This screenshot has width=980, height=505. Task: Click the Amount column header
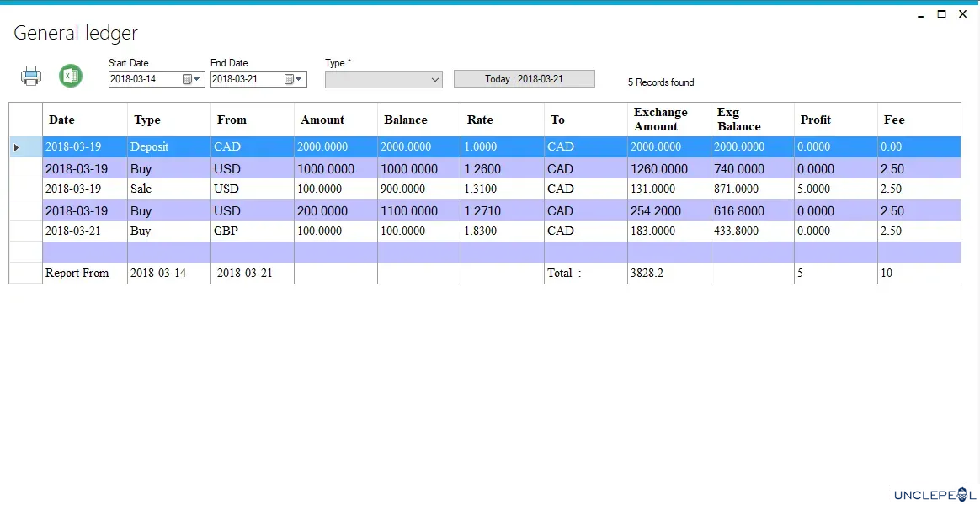coord(336,120)
